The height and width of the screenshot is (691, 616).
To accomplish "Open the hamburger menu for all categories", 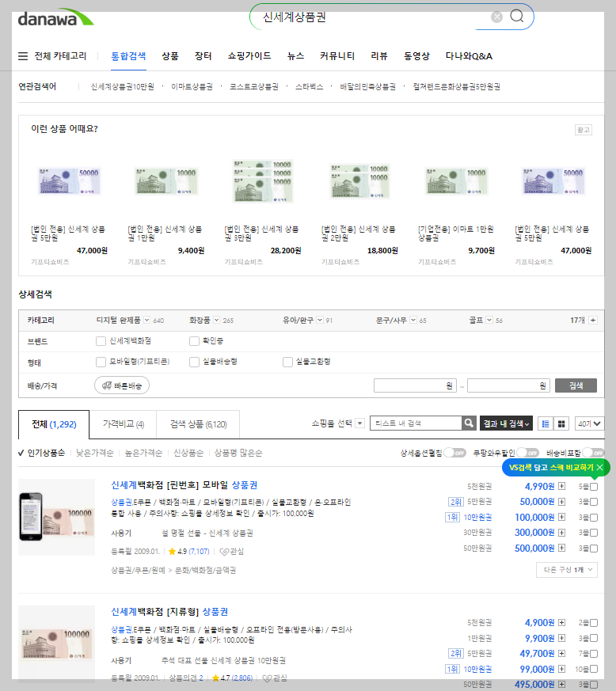I will 23,56.
